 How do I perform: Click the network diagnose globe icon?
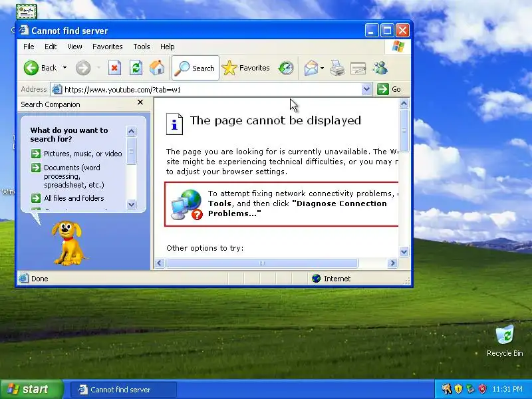pos(186,205)
